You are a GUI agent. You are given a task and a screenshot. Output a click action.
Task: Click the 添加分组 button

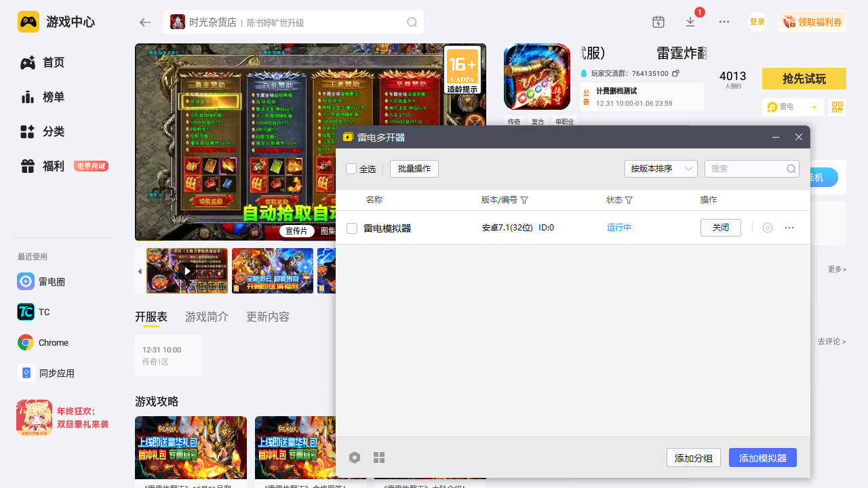[694, 457]
